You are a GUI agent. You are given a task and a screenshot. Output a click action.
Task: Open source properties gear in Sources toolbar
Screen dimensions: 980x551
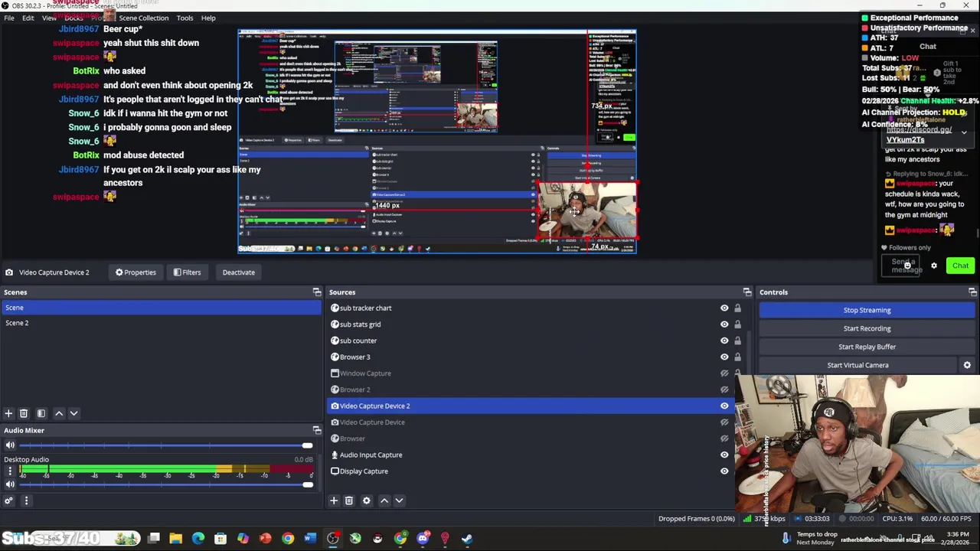click(367, 500)
